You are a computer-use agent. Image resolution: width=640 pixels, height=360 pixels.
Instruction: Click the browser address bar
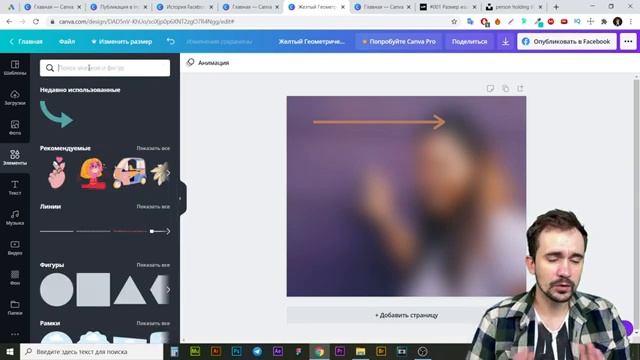pos(249,22)
